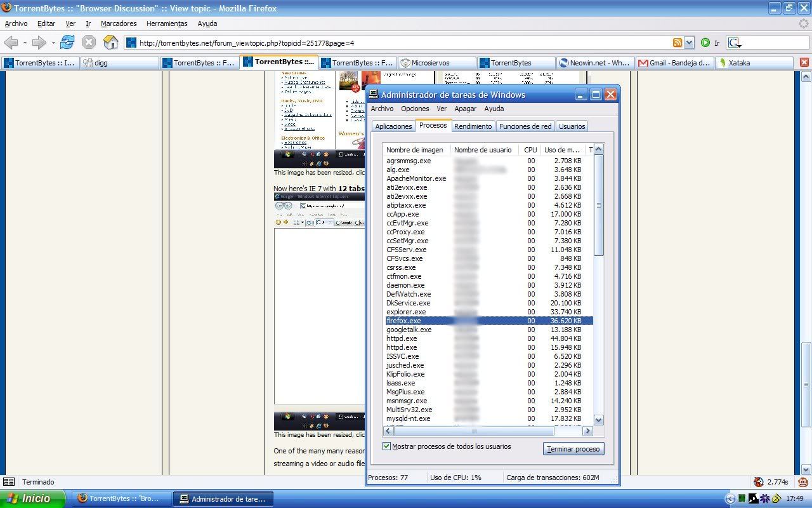Open Opciones menu in Task Manager

415,109
